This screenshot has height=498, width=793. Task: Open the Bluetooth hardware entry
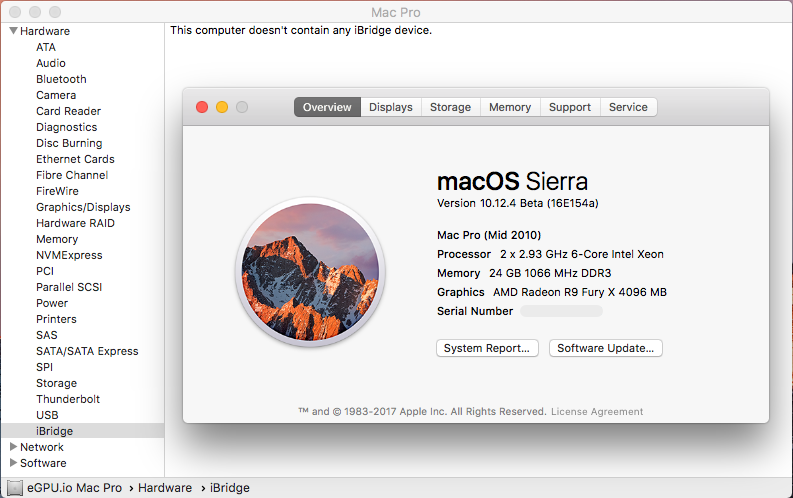point(61,79)
